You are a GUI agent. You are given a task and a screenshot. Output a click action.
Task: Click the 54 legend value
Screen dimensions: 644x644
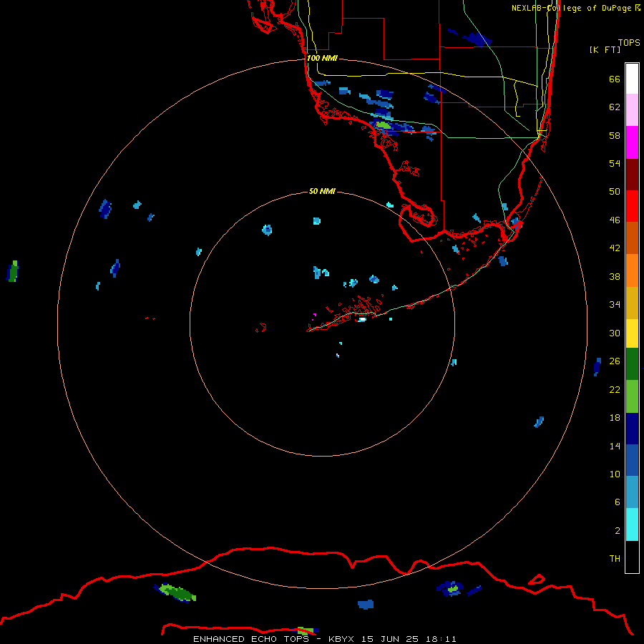615,163
